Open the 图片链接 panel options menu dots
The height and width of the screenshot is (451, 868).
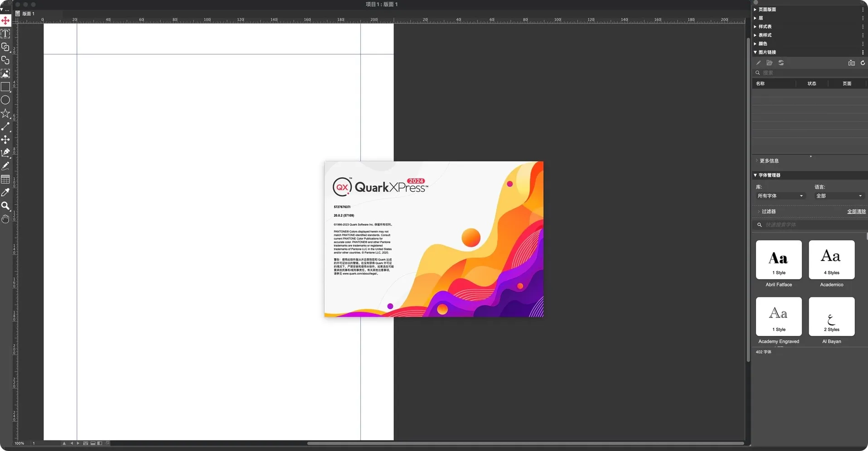863,53
